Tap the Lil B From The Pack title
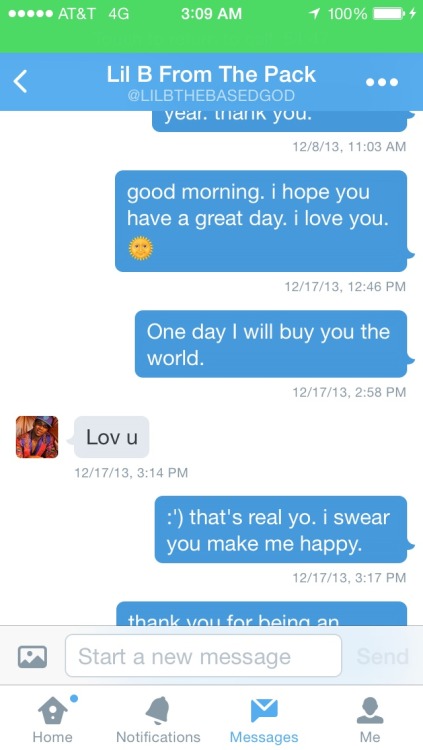The width and height of the screenshot is (423, 750). tap(211, 75)
